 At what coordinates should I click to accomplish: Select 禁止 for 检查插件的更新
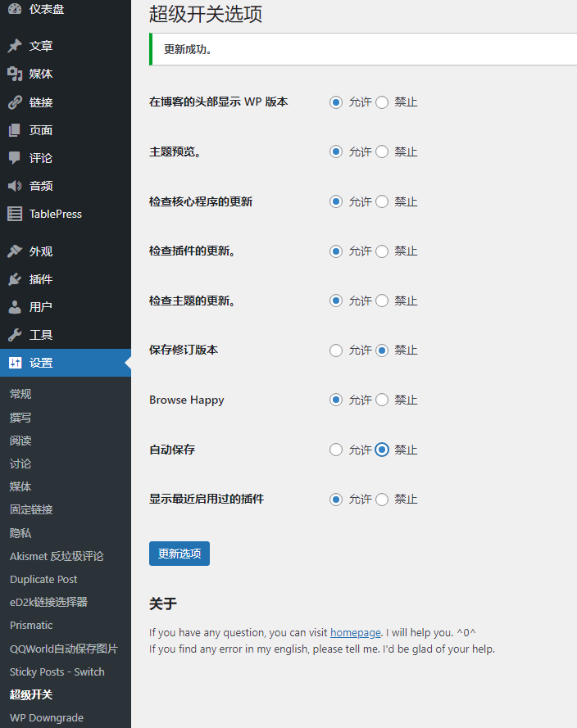pos(382,251)
